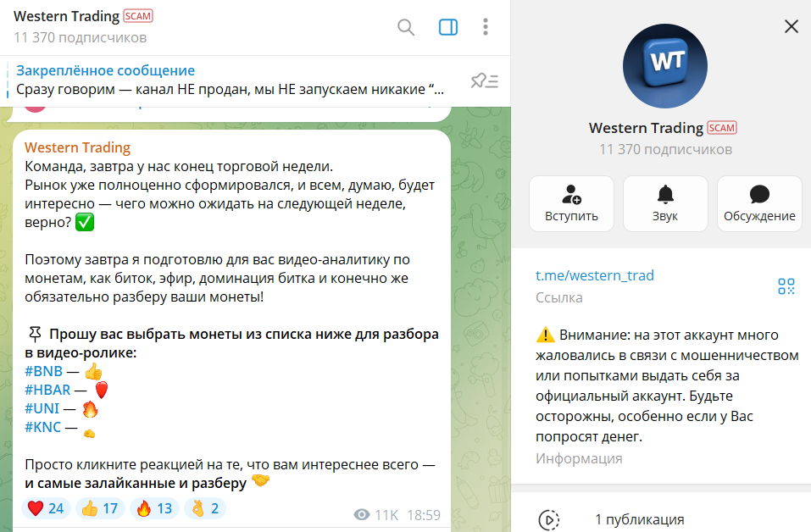The image size is (811, 532).
Task: Click the pinned messages list icon
Action: 484,80
